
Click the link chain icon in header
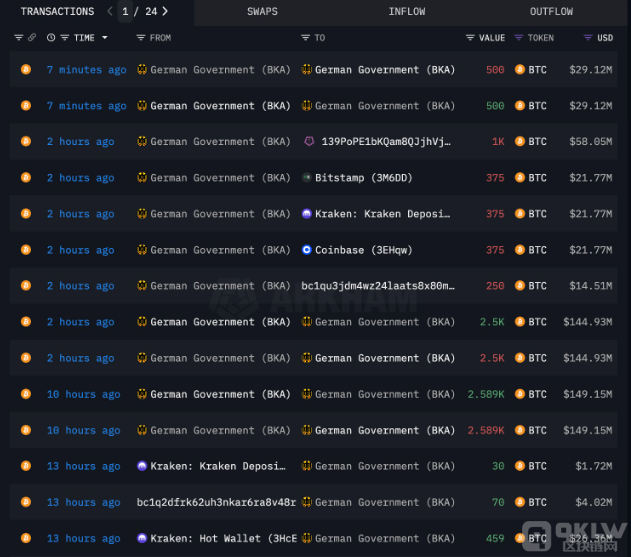(32, 37)
